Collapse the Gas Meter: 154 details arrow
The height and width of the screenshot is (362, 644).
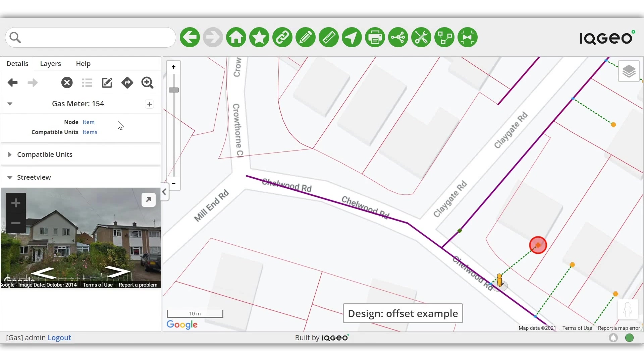10,104
